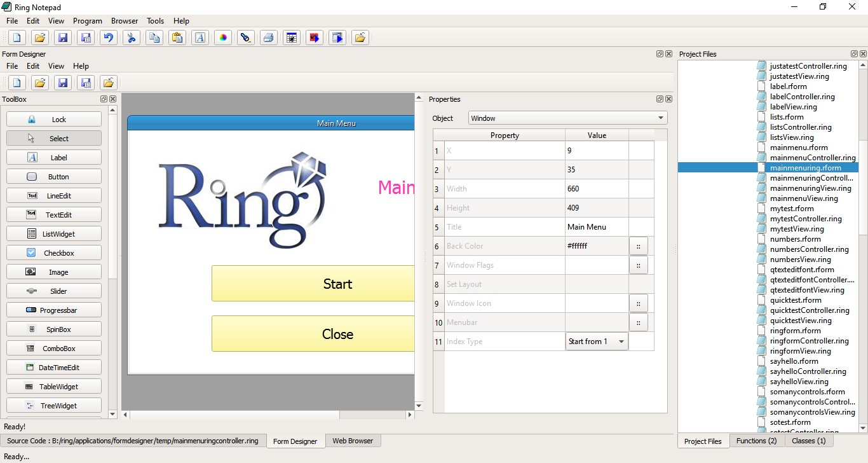Click Back Color picker '::' button
Screen dimensions: 868x463
[639, 246]
